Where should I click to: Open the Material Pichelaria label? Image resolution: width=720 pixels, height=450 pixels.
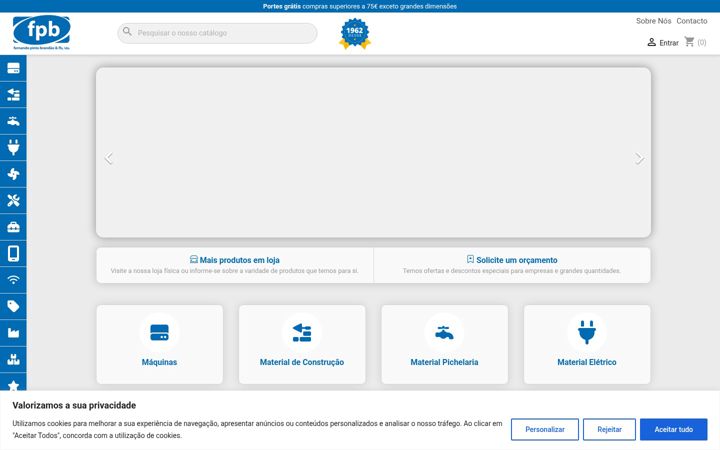pyautogui.click(x=444, y=362)
